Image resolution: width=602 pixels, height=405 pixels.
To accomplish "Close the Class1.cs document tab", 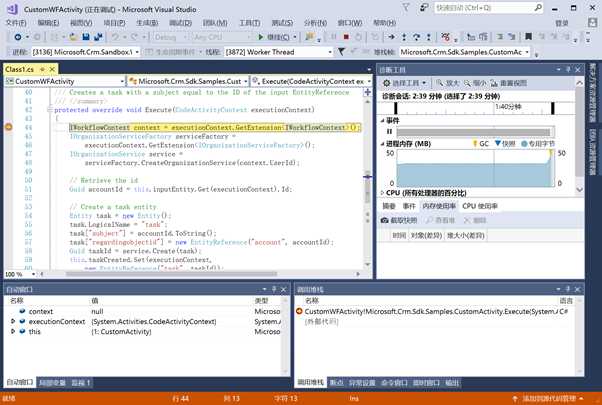I will (52, 69).
